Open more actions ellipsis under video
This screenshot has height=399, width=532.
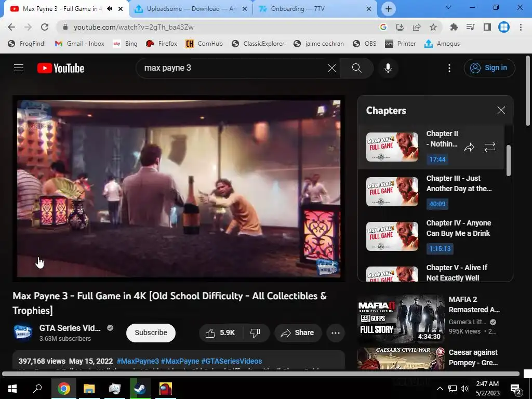[336, 333]
